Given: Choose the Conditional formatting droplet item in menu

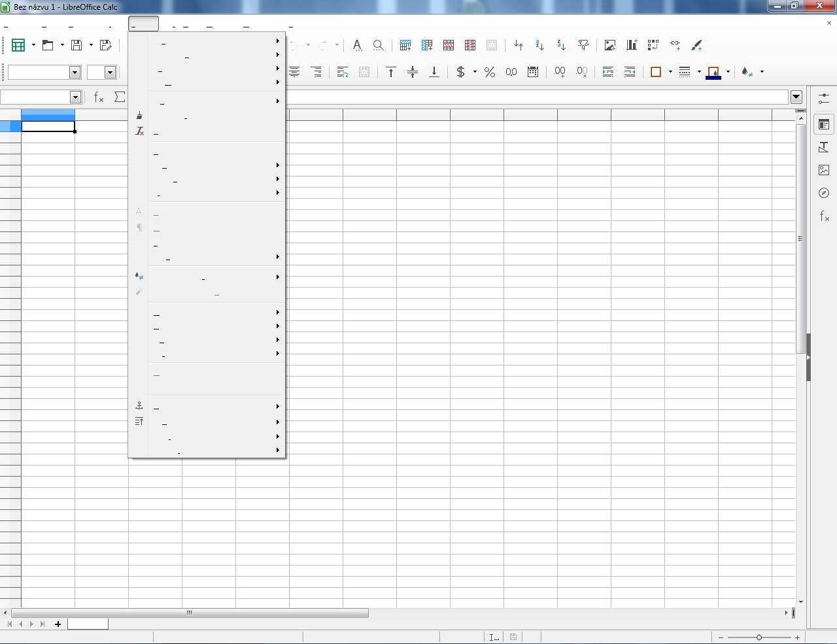Looking at the screenshot, I should [207, 277].
